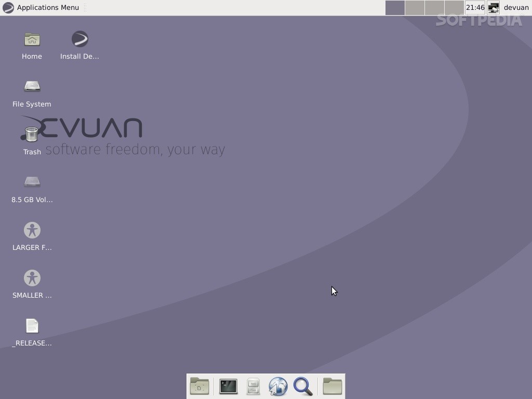Launch the terminal emulator from the dock
The image size is (532, 399).
point(228,387)
